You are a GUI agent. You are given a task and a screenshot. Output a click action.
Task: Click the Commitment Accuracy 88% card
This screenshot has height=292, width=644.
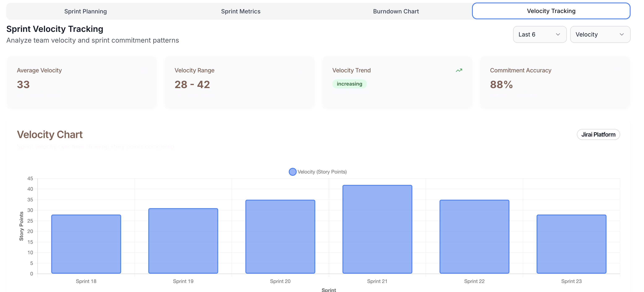click(555, 82)
